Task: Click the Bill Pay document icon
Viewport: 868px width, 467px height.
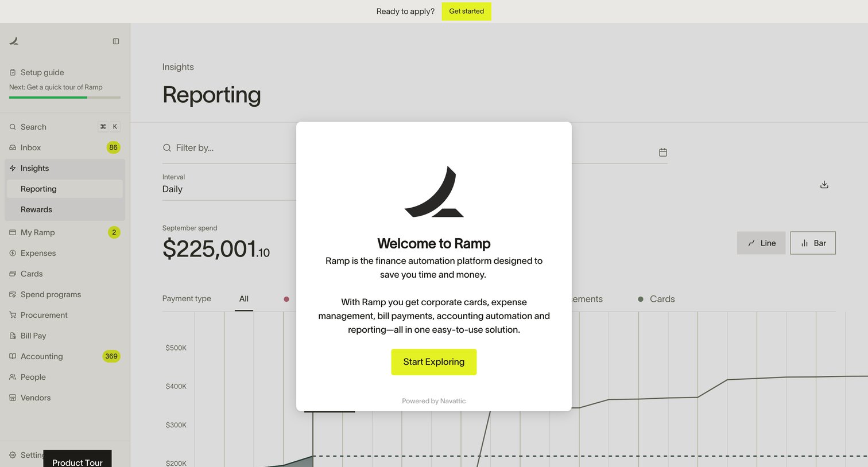Action: (13, 336)
